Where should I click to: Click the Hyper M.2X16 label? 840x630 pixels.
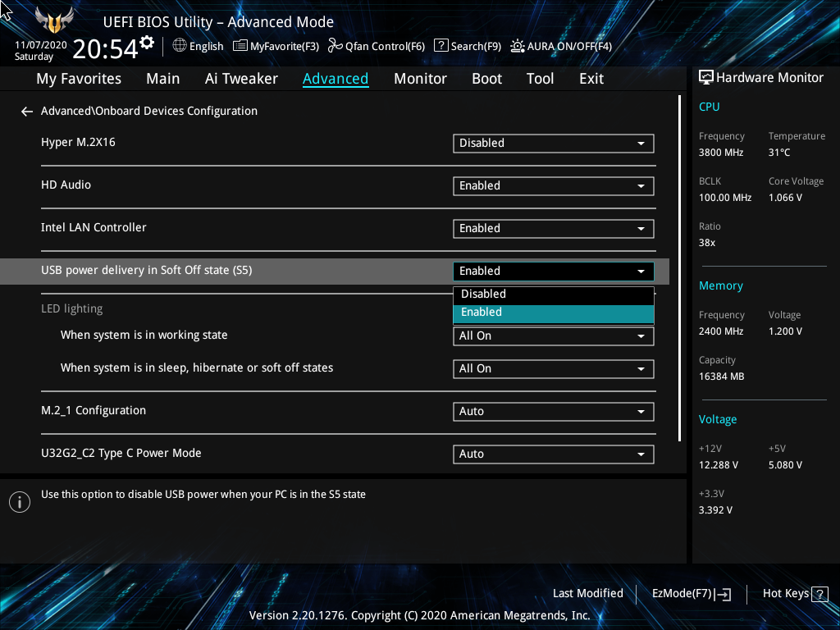click(x=78, y=142)
